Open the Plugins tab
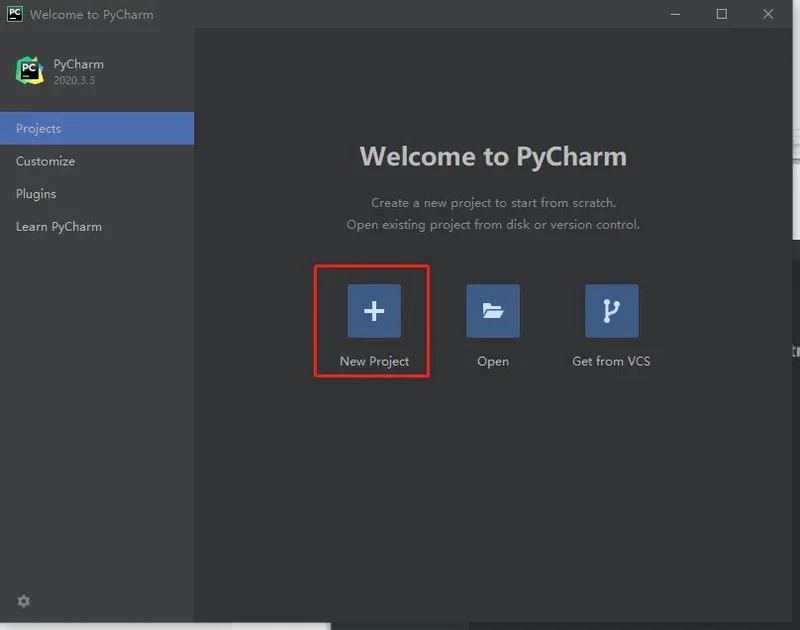Image resolution: width=800 pixels, height=630 pixels. point(36,194)
